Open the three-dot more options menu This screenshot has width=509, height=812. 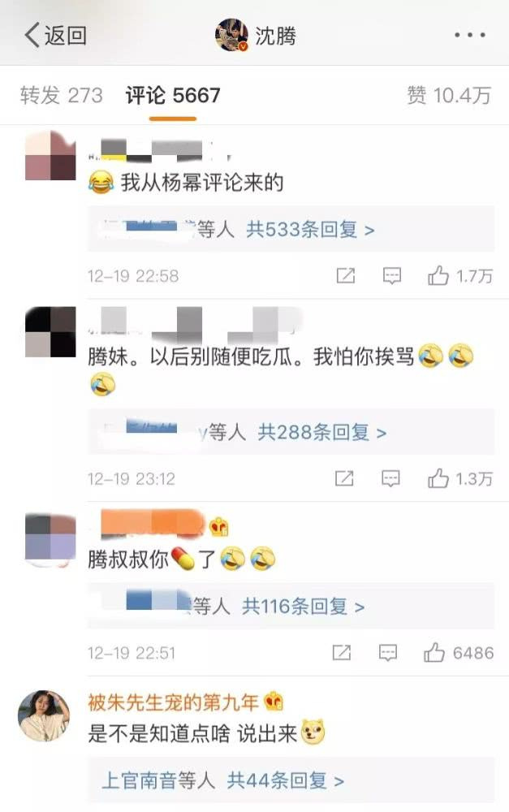pyautogui.click(x=470, y=35)
